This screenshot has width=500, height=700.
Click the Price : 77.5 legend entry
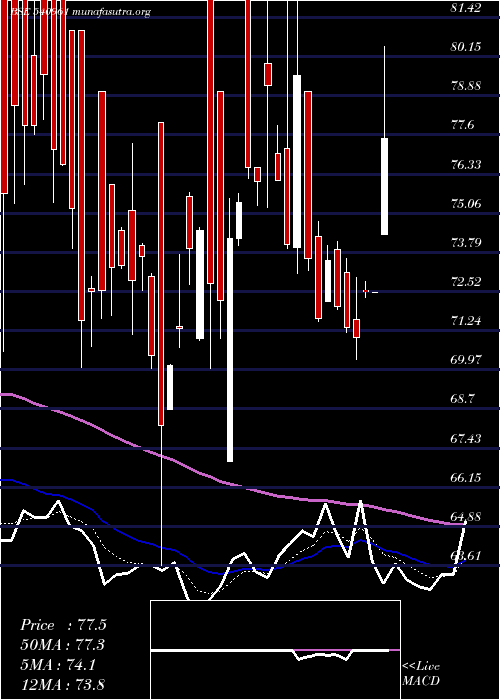coord(63,625)
